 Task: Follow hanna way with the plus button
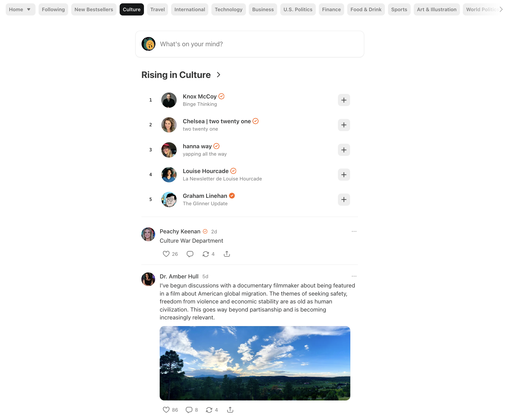click(344, 150)
